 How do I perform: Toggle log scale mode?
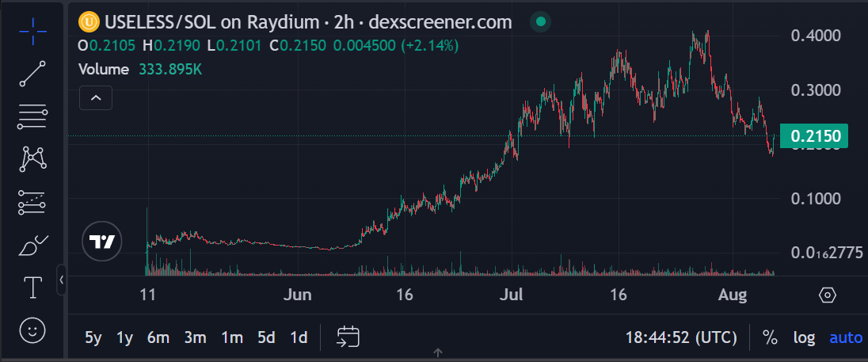click(x=804, y=337)
